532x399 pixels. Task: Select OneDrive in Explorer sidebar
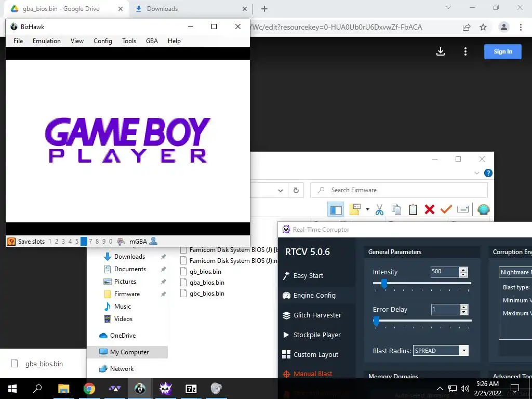pyautogui.click(x=123, y=336)
